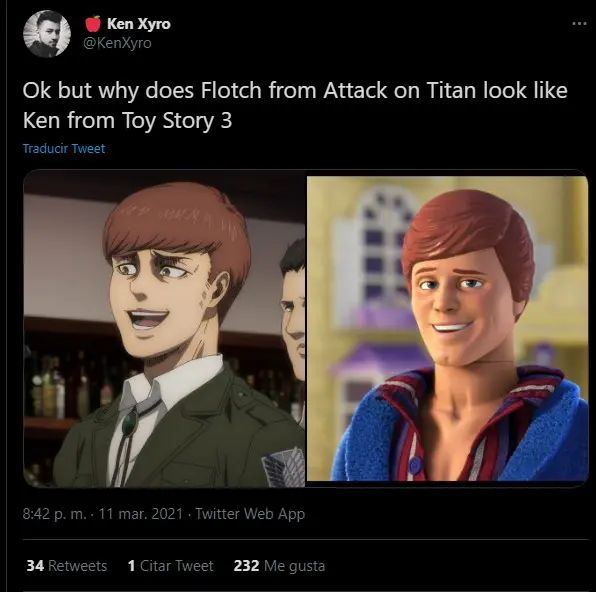Open Ken Xyro's profile avatar

47,34
